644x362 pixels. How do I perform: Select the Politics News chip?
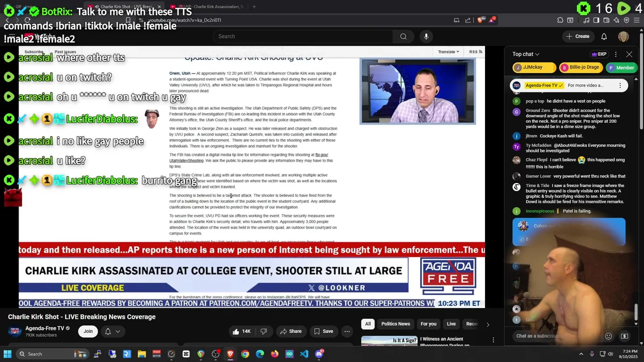pos(395,324)
